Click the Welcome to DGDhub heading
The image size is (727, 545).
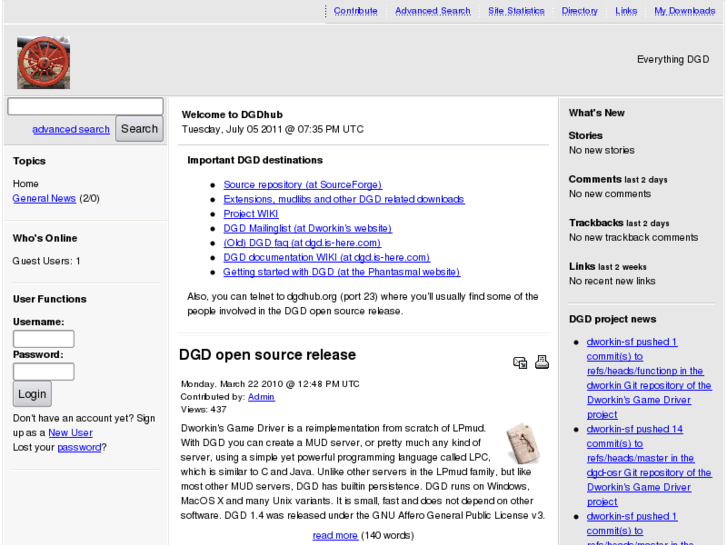232,115
